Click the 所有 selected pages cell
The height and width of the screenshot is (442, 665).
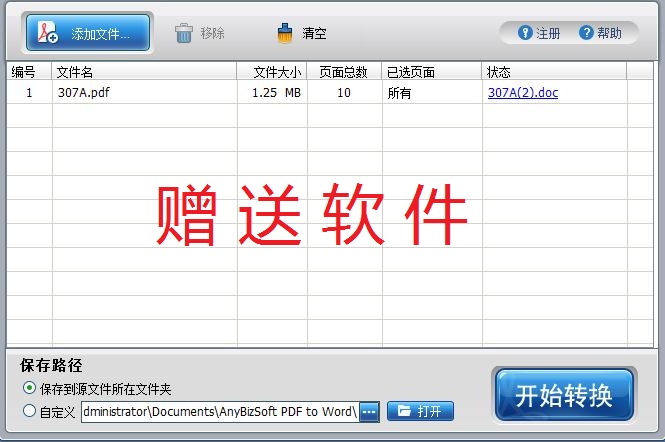pyautogui.click(x=432, y=92)
